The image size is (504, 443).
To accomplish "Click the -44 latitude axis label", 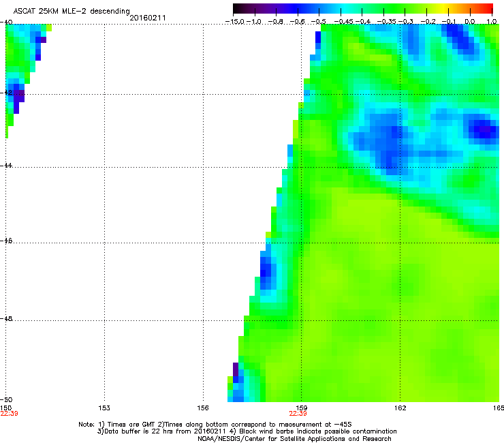I will (6, 166).
